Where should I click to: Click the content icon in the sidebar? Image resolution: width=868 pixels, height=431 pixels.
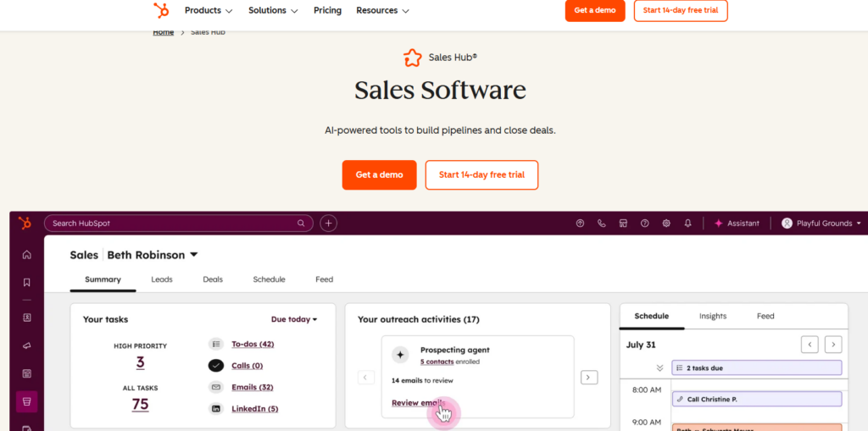pyautogui.click(x=26, y=373)
